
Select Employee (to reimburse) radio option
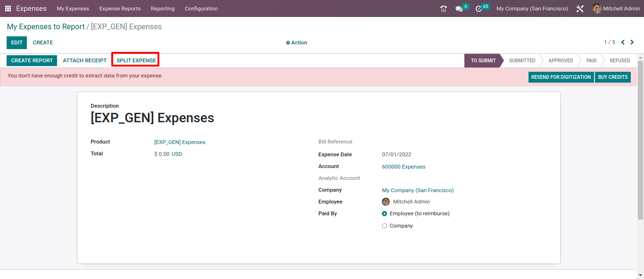pyautogui.click(x=384, y=214)
